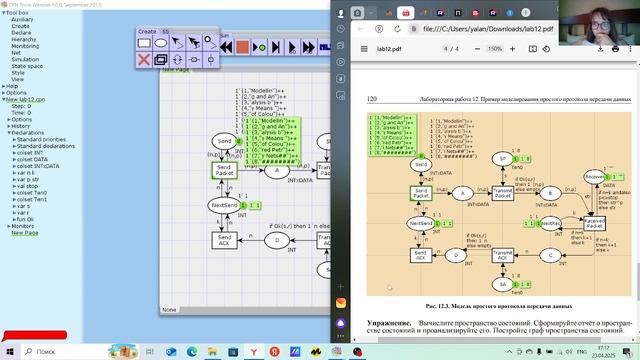Collapse the New lab12.cpn net node
640x360 pixels.
click(4, 99)
